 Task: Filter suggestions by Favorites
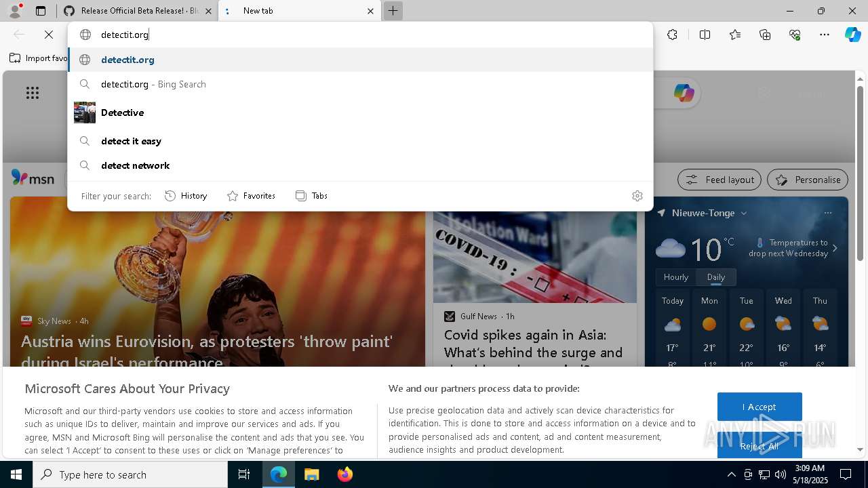point(251,196)
